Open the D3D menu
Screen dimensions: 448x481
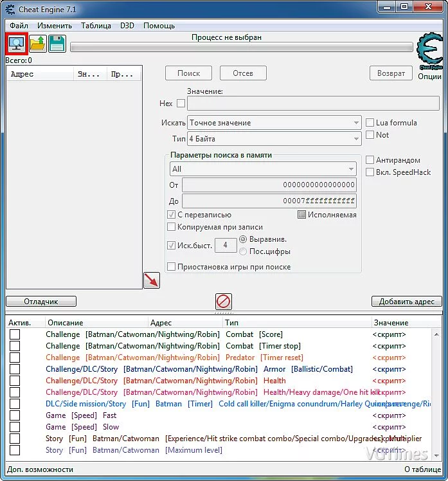tap(127, 26)
